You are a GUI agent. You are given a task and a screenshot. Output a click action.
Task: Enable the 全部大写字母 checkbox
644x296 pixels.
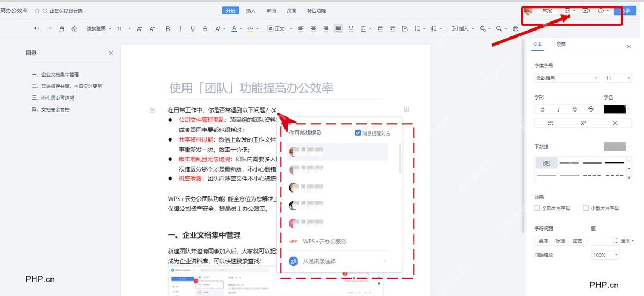click(537, 208)
